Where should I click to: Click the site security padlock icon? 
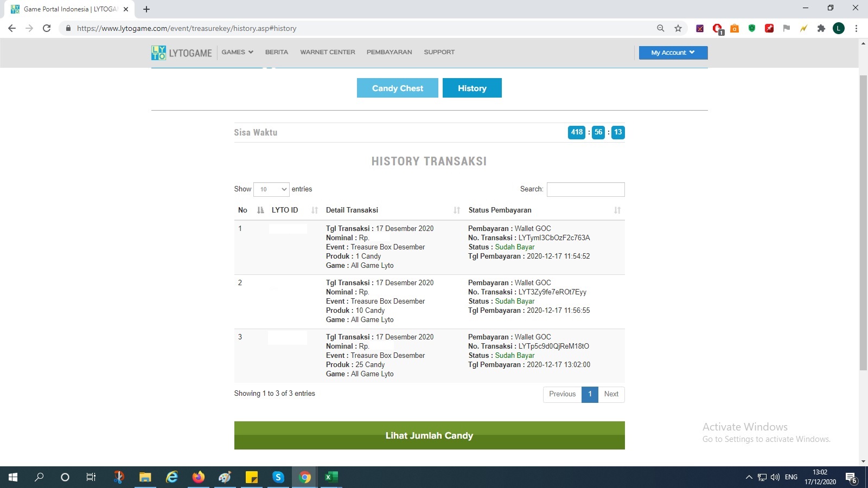click(68, 28)
